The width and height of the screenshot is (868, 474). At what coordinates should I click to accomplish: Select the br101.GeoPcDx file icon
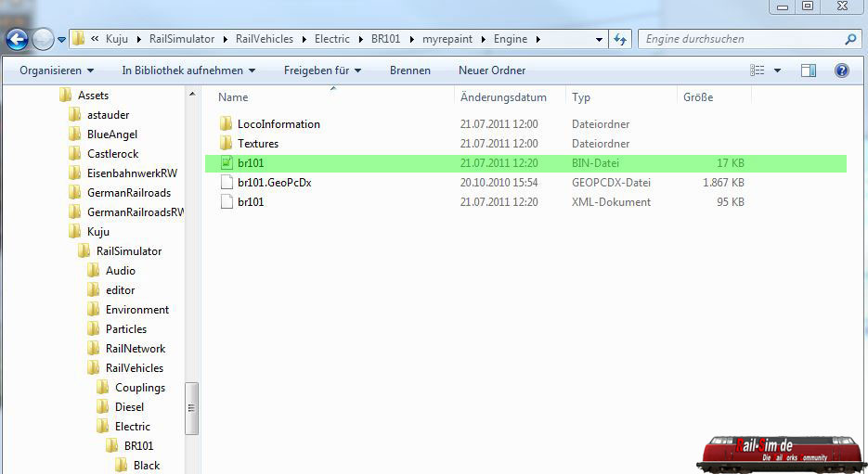coord(227,183)
